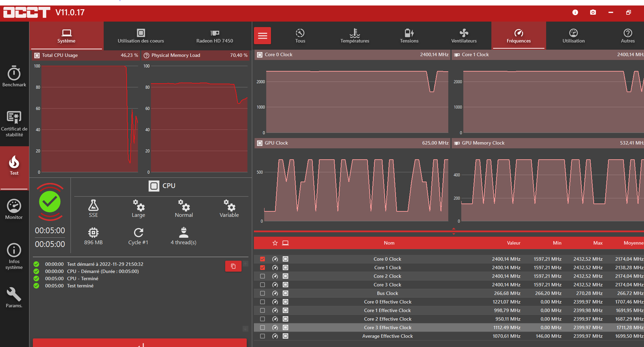Show the Températures tab
644x347 pixels.
355,36
